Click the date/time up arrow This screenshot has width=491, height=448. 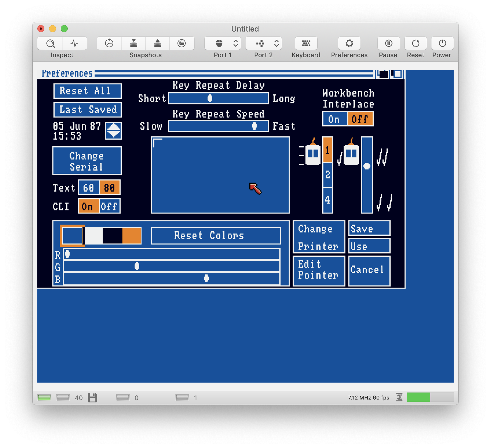[114, 127]
